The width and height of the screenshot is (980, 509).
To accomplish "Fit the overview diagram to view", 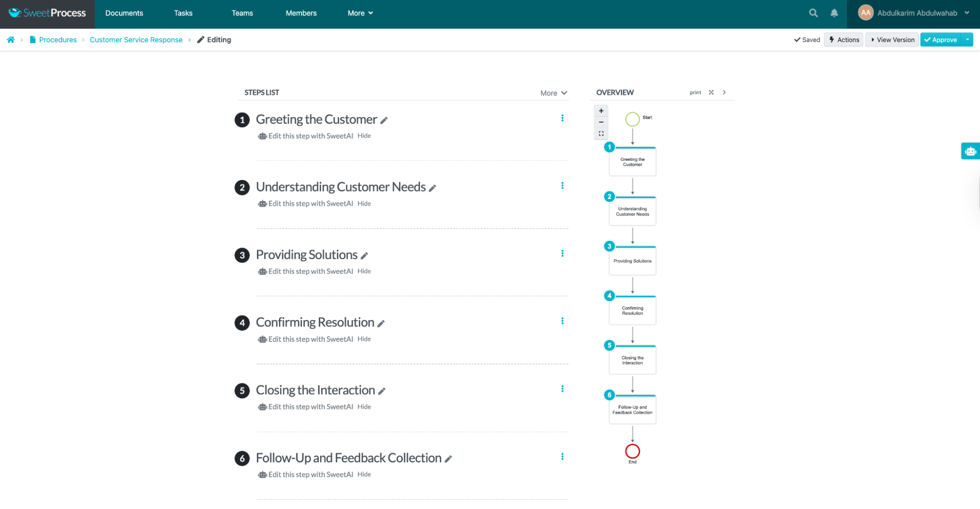I will tap(601, 133).
